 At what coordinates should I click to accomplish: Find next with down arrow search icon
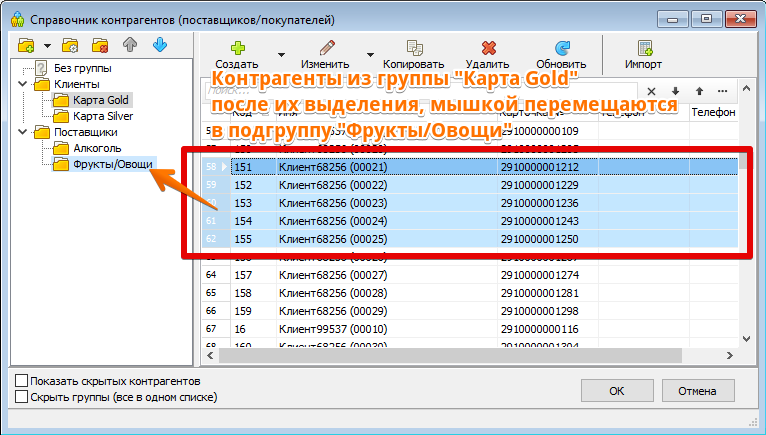[x=675, y=91]
